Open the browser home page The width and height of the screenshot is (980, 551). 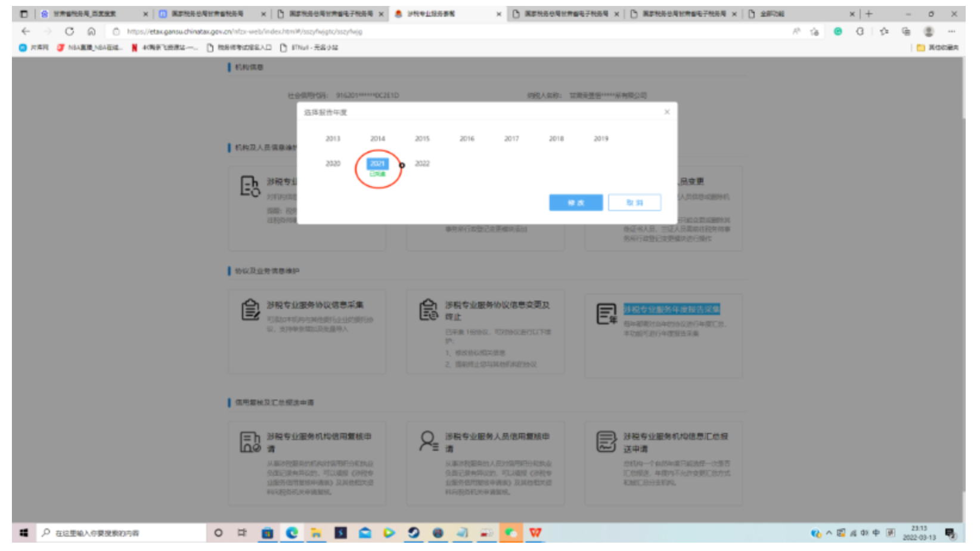coord(91,31)
